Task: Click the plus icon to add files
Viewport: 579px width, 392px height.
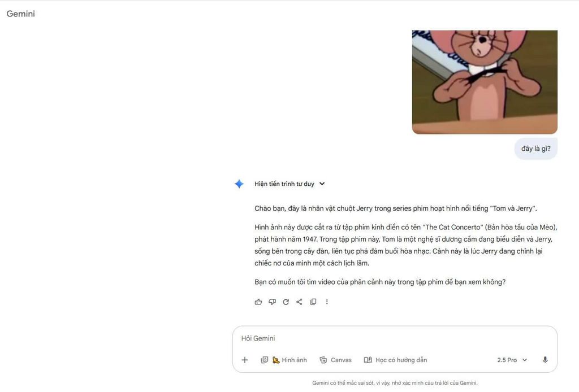Action: [x=245, y=360]
